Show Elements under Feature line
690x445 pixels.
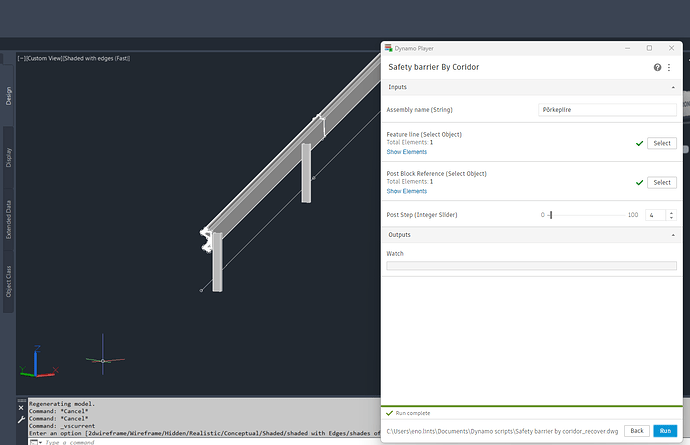coord(407,152)
